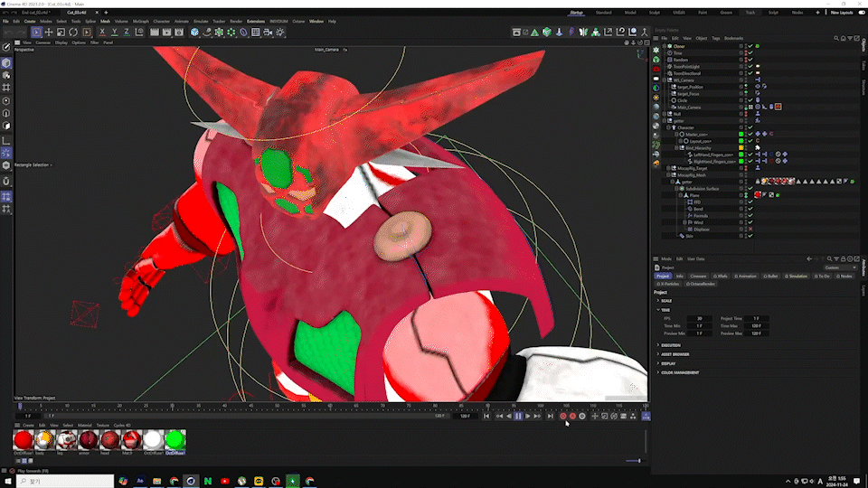Click the Subdivision Surface generator icon
Screen dimensions: 868x488
pos(219,33)
